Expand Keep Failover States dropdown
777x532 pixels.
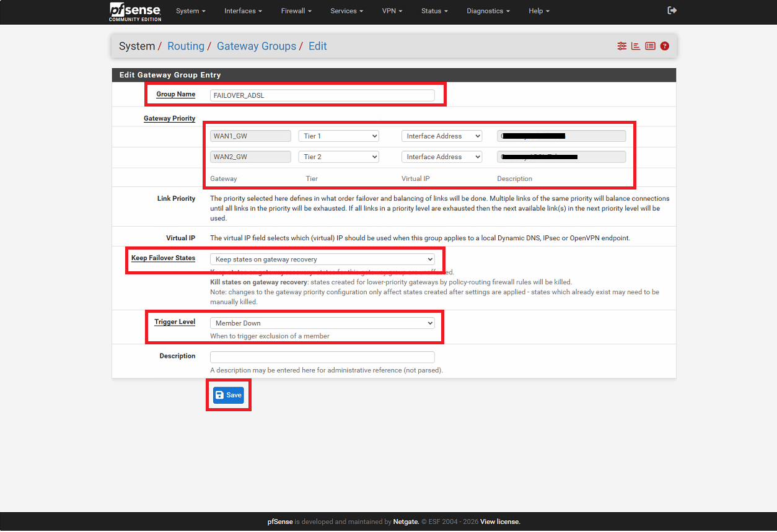pyautogui.click(x=322, y=259)
